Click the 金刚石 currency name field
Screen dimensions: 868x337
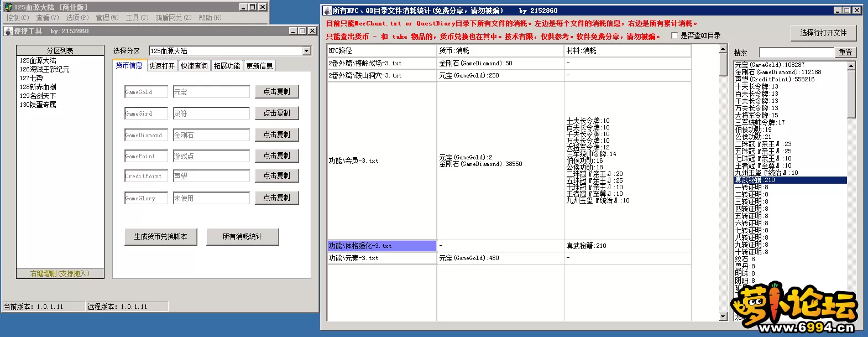click(211, 135)
